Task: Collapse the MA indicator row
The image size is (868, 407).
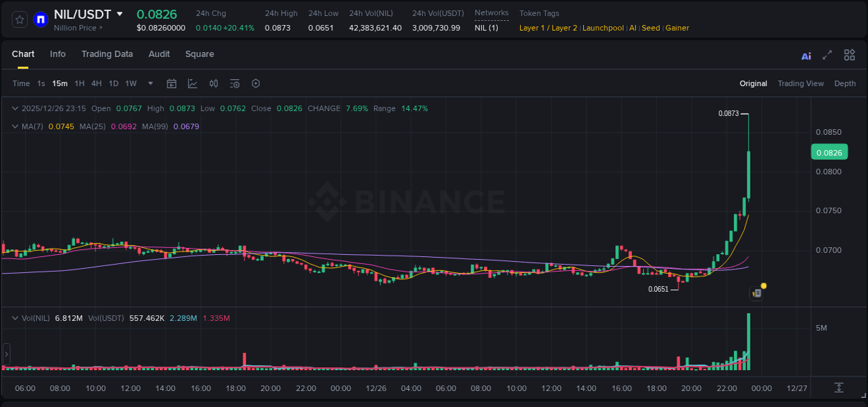Action: 15,126
